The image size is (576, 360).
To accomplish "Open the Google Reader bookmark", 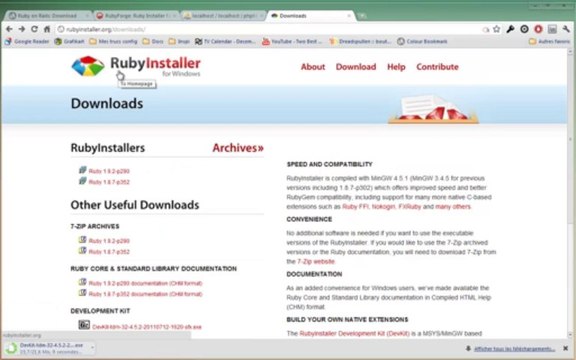I will (27, 42).
